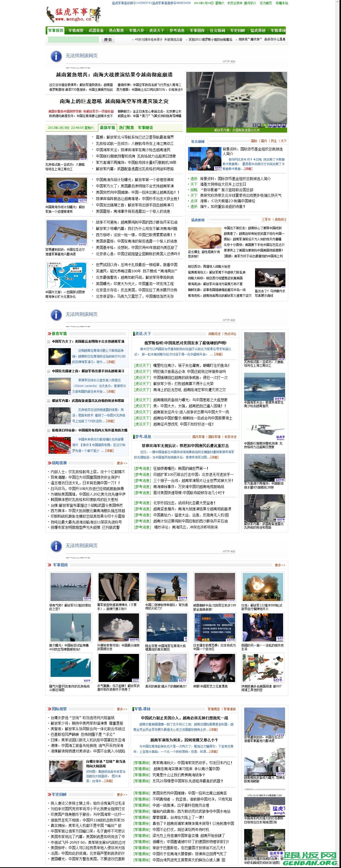Click 虎贲战士 link in 猛虎原创 panel
The width and height of the screenshot is (341, 868).
point(280,219)
